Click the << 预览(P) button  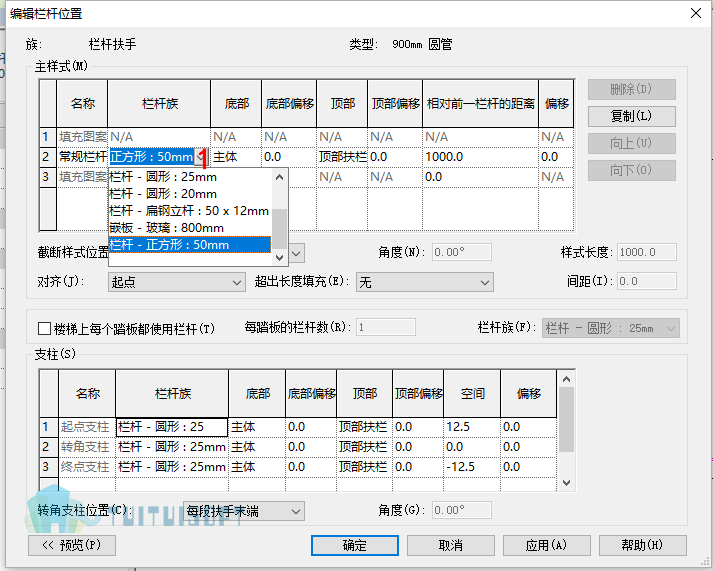[x=72, y=545]
